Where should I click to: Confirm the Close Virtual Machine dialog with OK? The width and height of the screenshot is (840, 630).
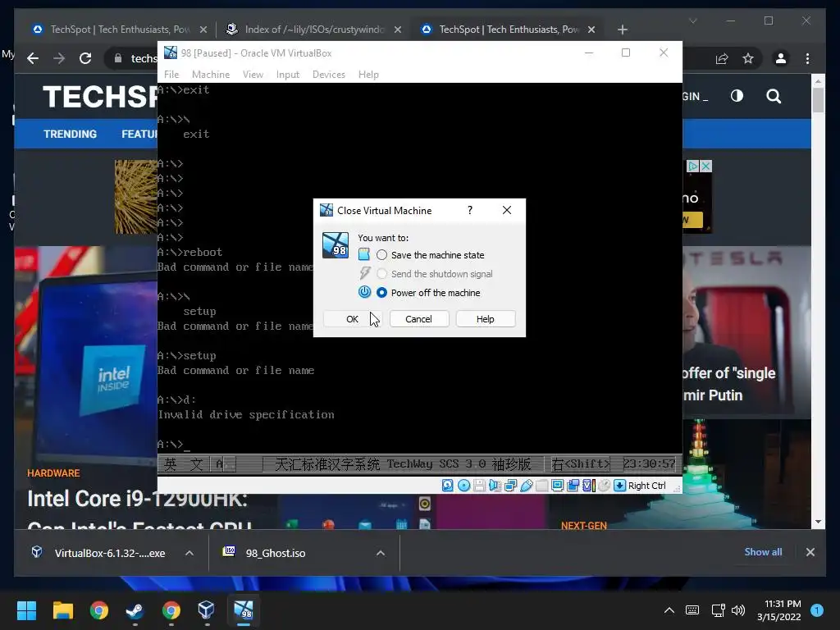(352, 319)
